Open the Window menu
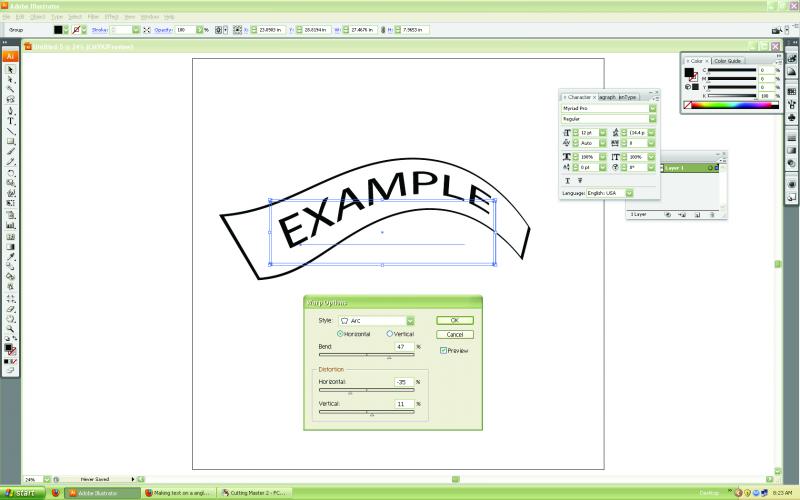800x500 pixels. (x=149, y=17)
